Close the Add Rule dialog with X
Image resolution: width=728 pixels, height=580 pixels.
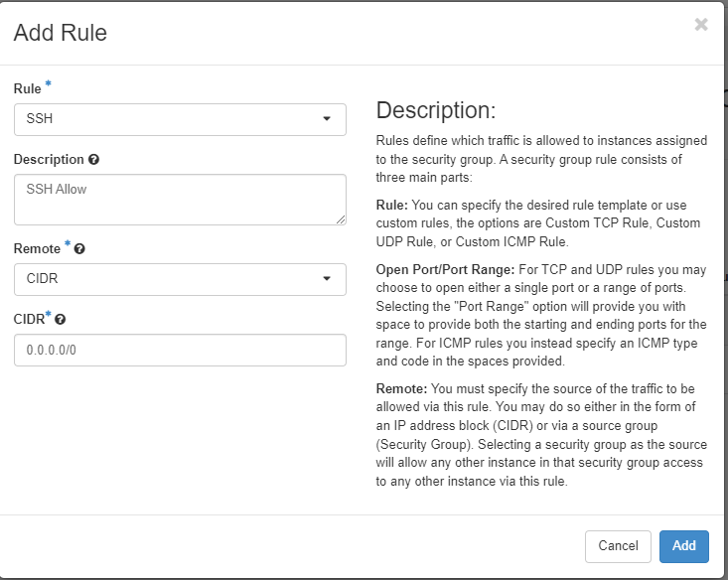coord(701,25)
